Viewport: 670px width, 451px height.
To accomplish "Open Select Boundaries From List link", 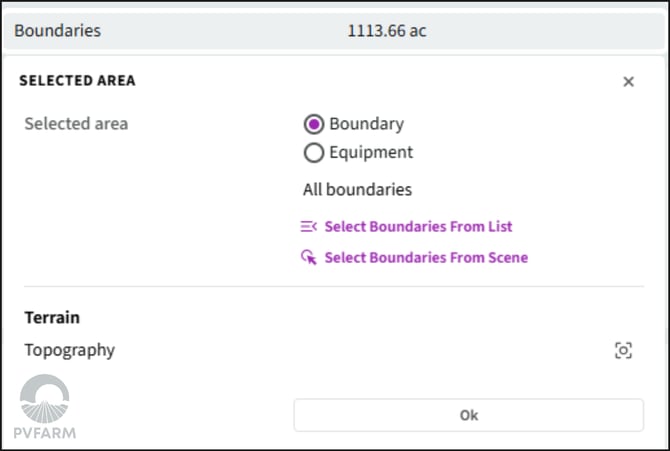I will [418, 227].
